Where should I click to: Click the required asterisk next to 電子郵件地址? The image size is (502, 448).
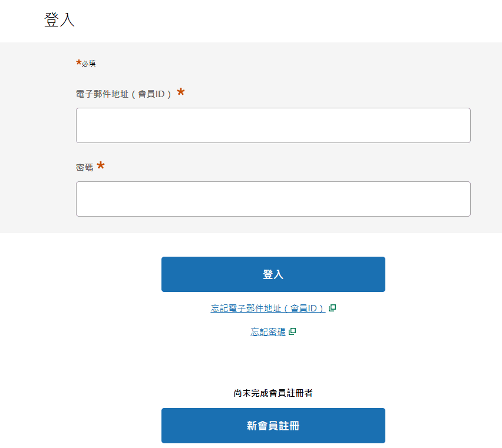[181, 92]
